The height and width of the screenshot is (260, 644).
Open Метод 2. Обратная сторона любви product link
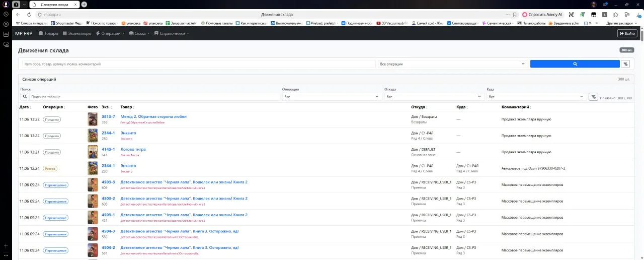pos(153,116)
